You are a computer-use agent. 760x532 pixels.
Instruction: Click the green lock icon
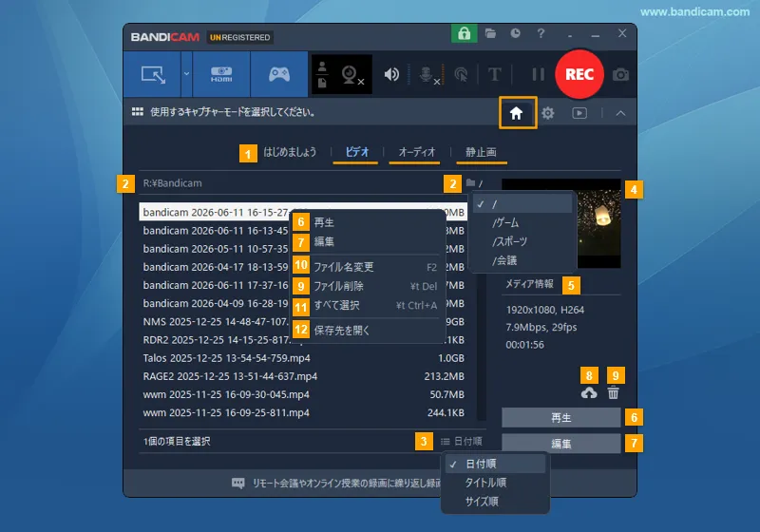[x=464, y=34]
